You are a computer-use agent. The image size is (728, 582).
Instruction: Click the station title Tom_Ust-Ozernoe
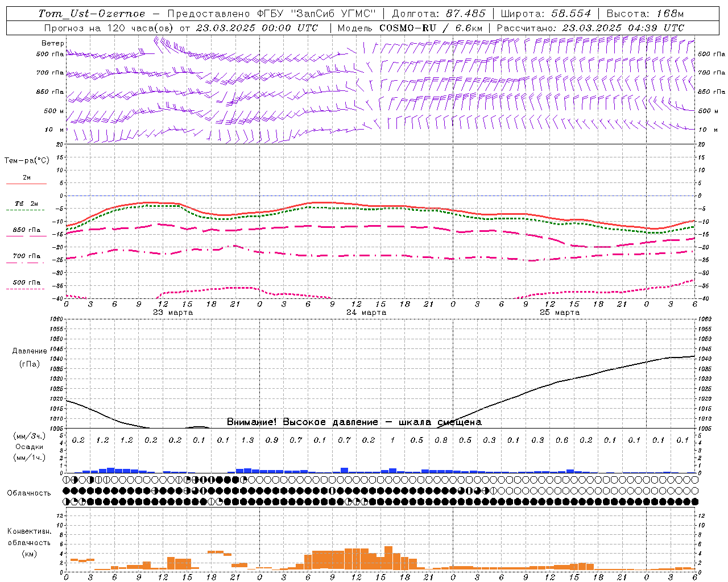coord(92,14)
